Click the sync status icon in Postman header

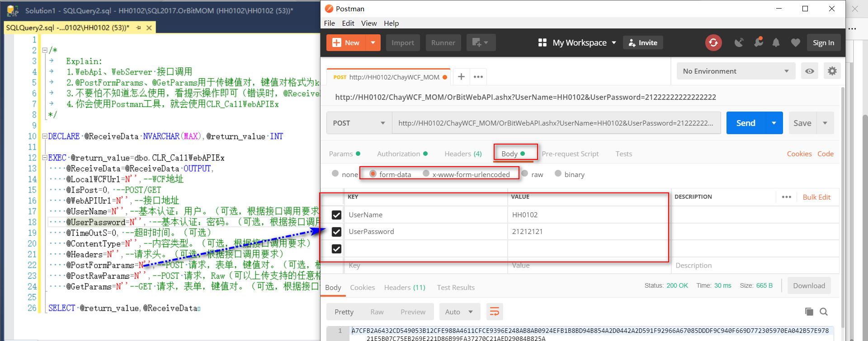click(x=713, y=42)
